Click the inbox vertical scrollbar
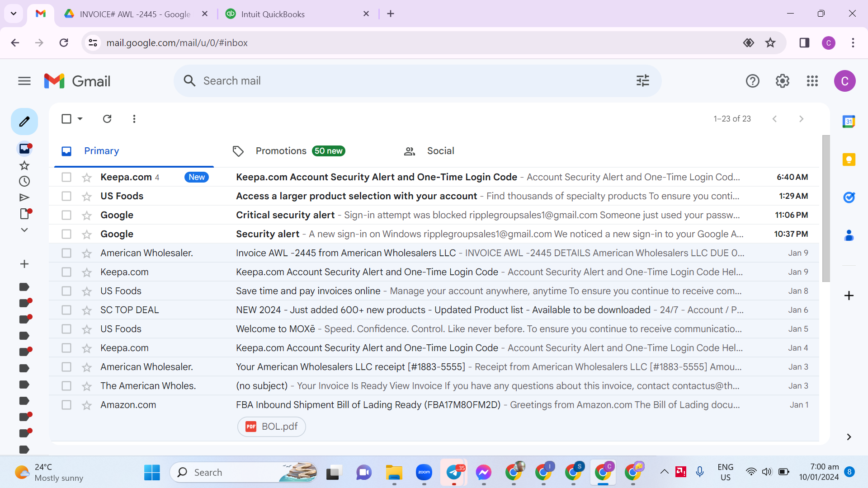This screenshot has height=488, width=868. click(826, 208)
